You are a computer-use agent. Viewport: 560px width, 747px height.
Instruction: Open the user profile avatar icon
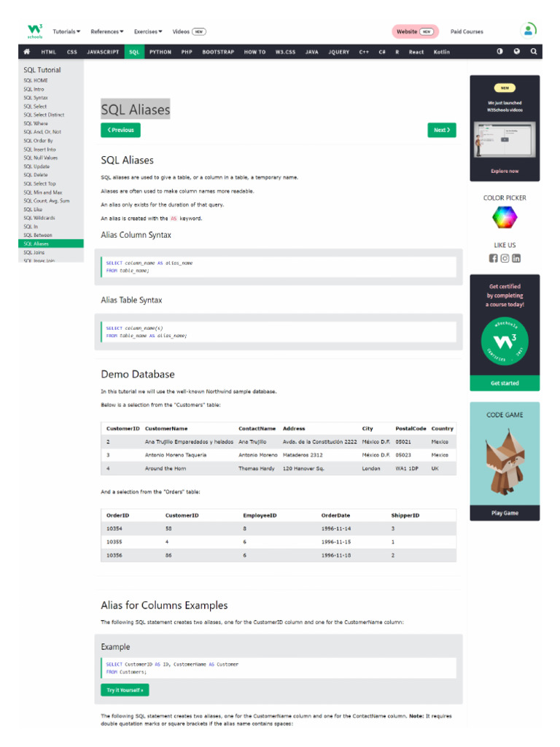(x=528, y=31)
